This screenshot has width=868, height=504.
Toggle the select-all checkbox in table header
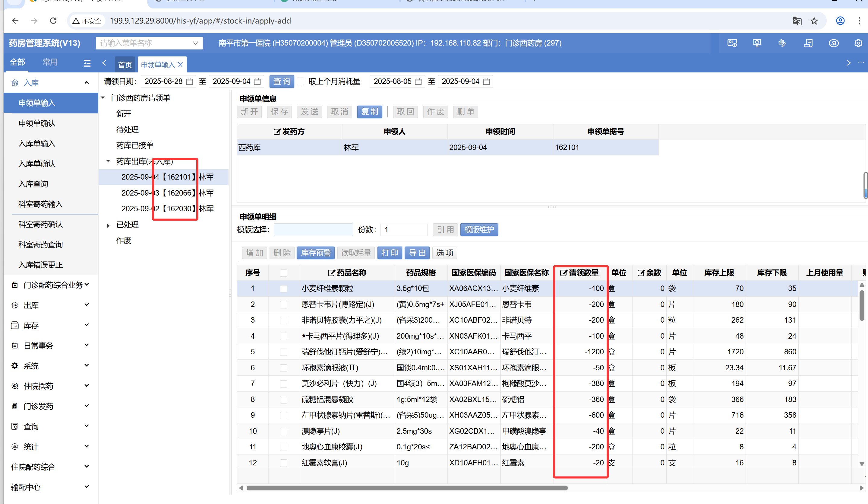pos(283,273)
